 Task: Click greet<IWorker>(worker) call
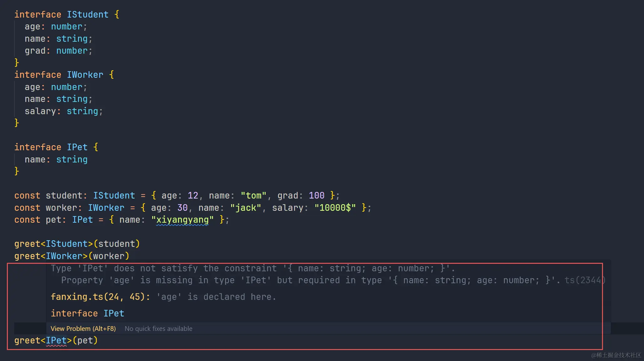point(72,256)
